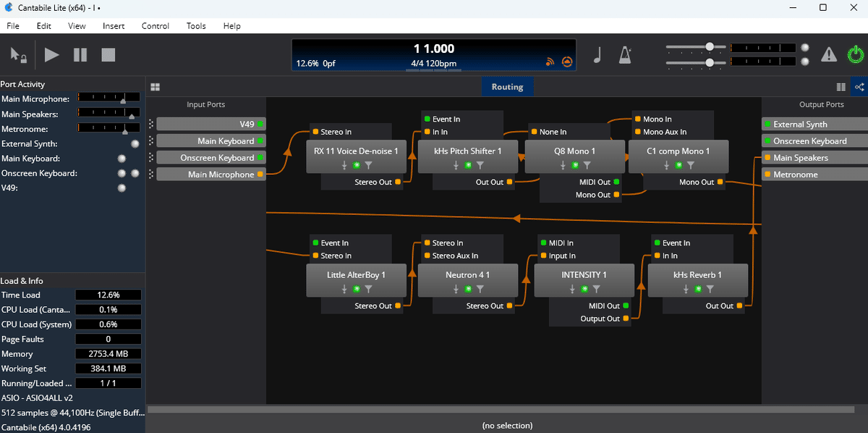Viewport: 868px width, 433px height.
Task: Toggle the green audio engine power button
Action: point(856,54)
